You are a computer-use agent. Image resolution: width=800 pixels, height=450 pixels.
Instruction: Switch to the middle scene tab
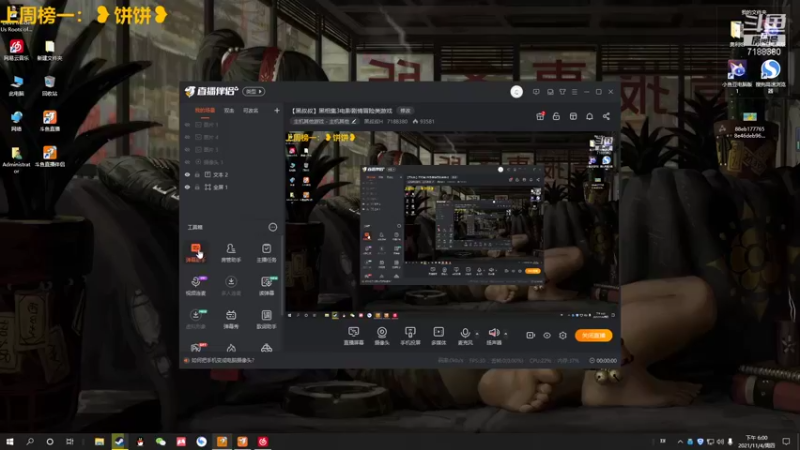229,111
